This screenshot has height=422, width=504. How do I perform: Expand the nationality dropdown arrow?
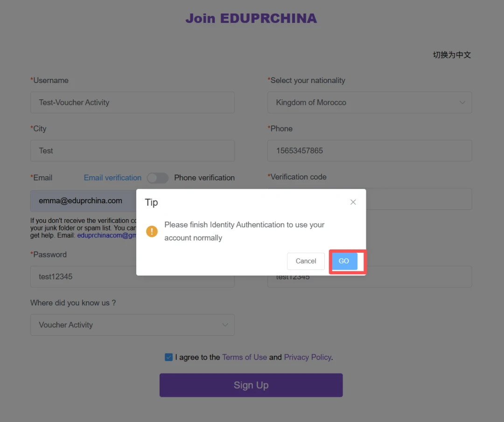462,103
